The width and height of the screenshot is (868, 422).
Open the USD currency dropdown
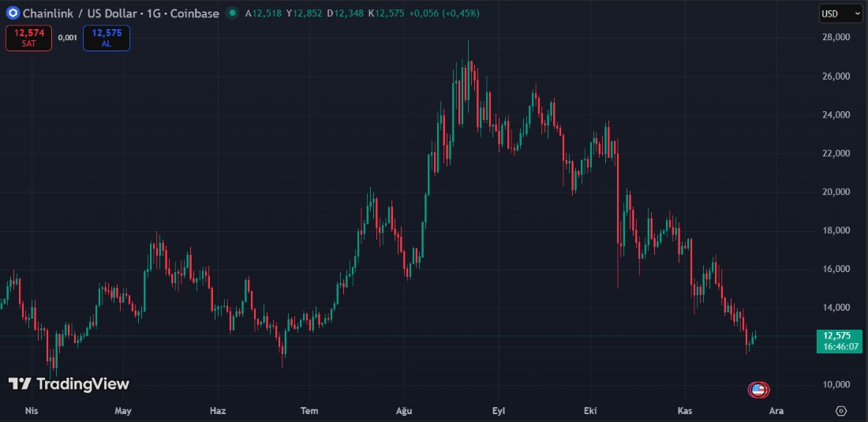click(x=840, y=13)
